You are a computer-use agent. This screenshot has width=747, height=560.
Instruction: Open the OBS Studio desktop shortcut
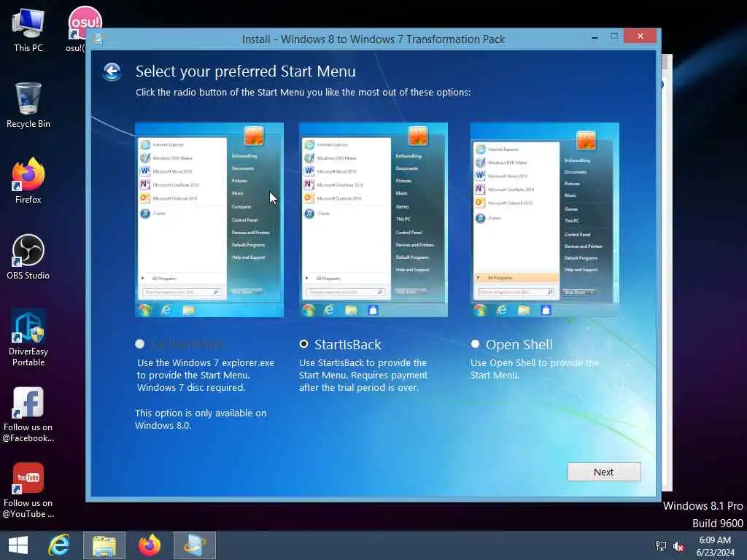(x=28, y=257)
